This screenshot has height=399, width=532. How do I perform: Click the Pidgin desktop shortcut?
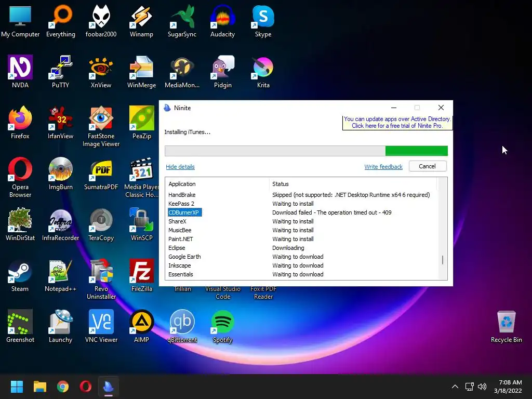click(222, 72)
